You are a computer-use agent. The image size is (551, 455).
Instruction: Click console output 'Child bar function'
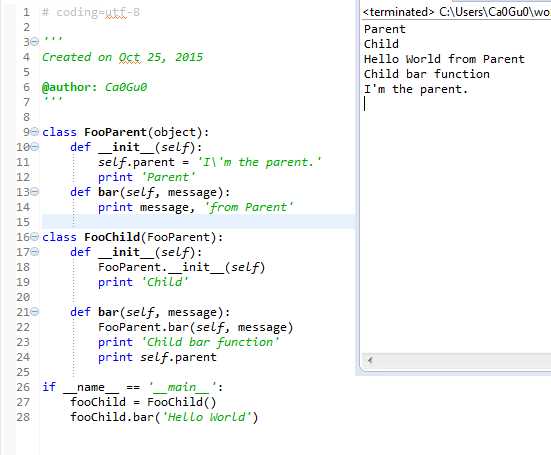click(427, 74)
